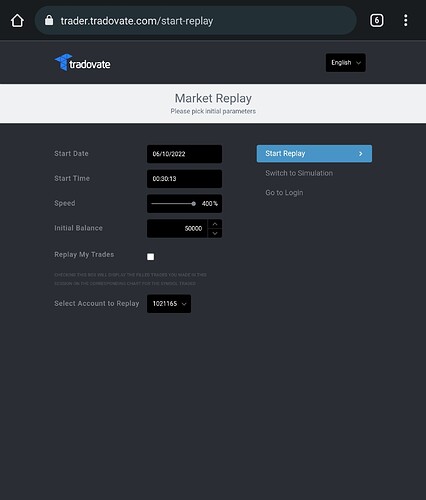Expand the Select Account to Replay dropdown
426x500 pixels.
pos(169,304)
